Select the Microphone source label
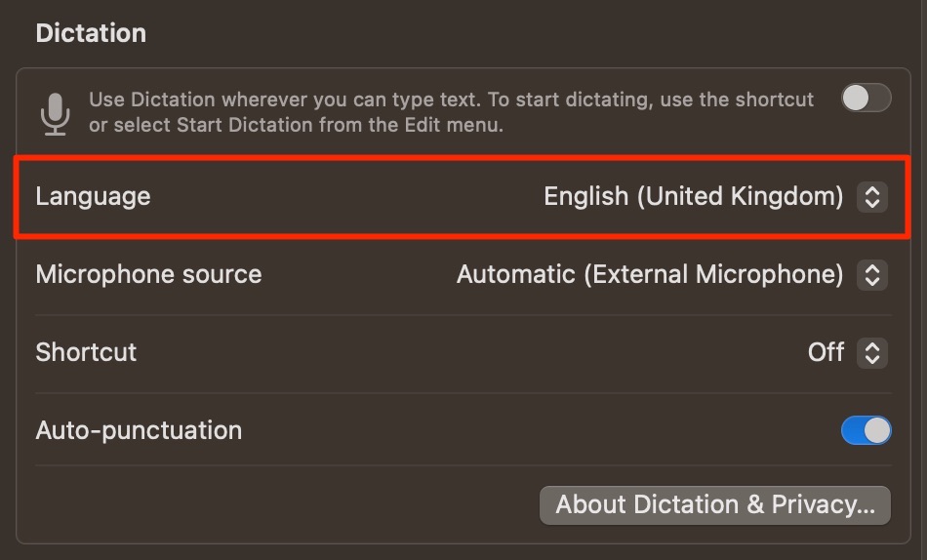Image resolution: width=927 pixels, height=560 pixels. click(148, 274)
